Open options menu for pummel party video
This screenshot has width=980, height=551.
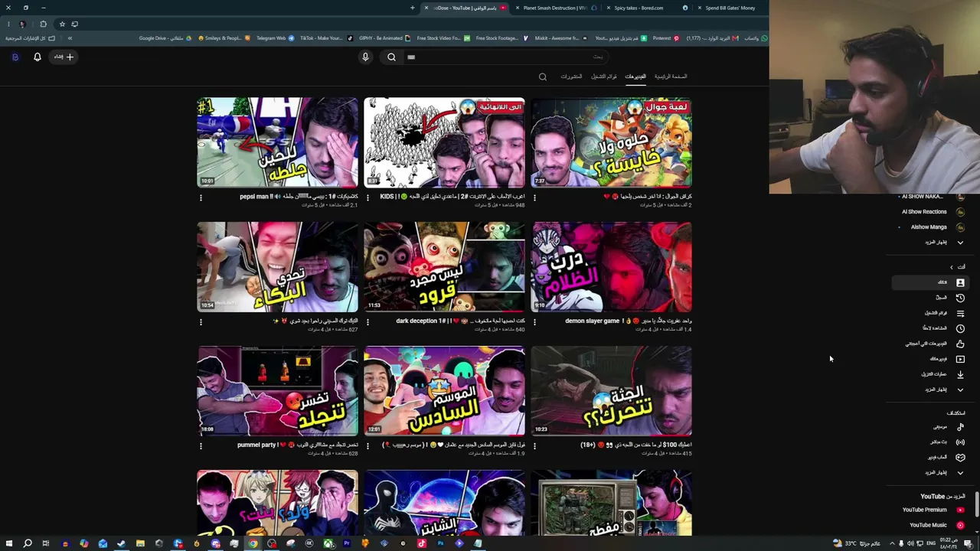(201, 446)
